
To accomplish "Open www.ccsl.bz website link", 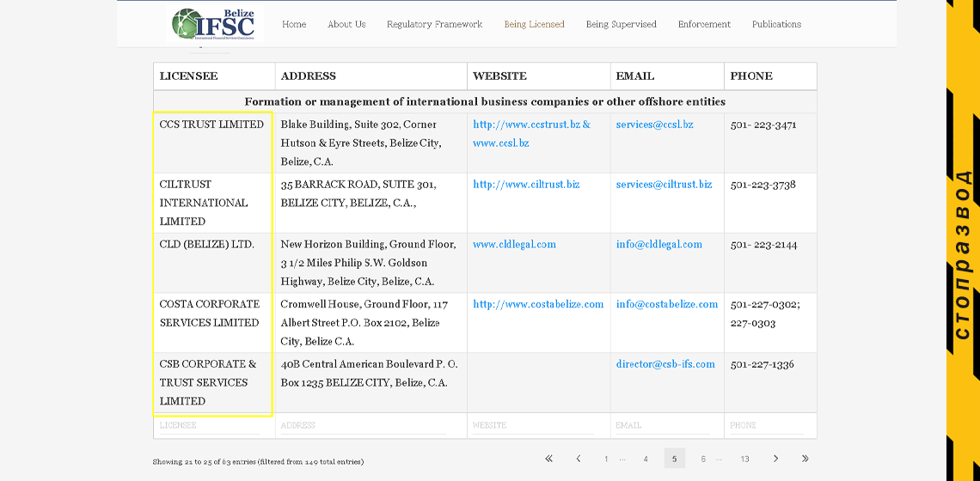I will click(x=501, y=143).
